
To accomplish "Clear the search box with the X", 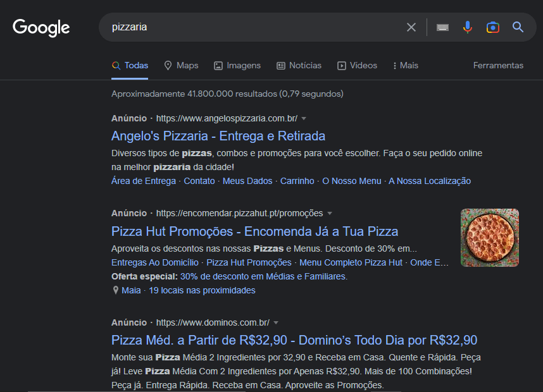I will (x=411, y=27).
